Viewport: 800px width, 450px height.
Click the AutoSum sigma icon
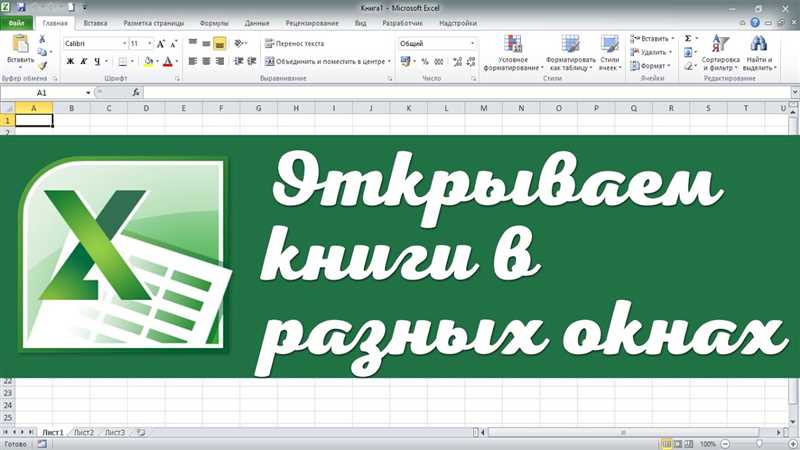point(688,38)
